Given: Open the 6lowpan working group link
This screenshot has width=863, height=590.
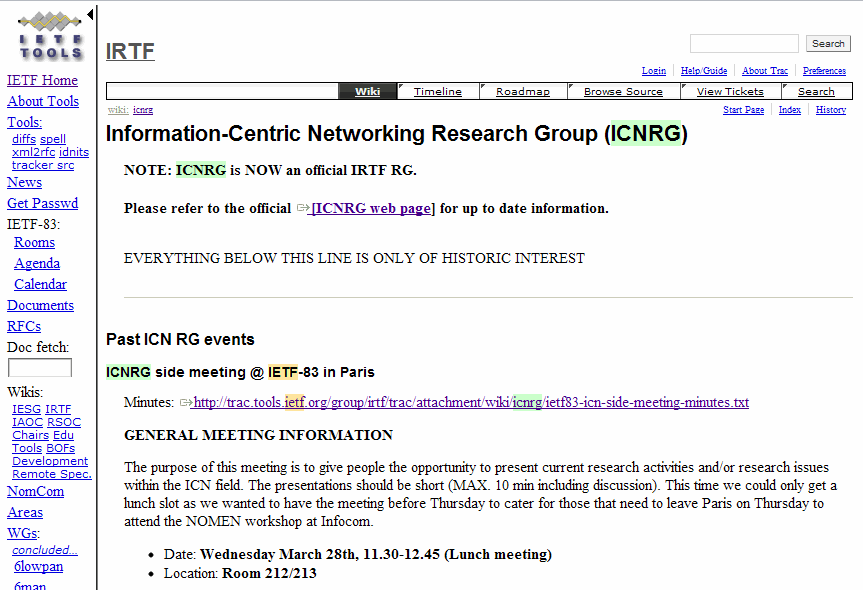Looking at the screenshot, I should tap(39, 567).
